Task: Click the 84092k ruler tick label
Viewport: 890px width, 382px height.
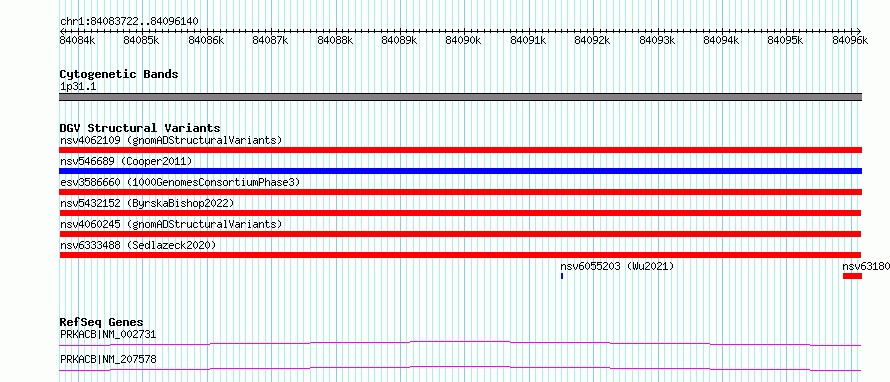Action: (593, 40)
